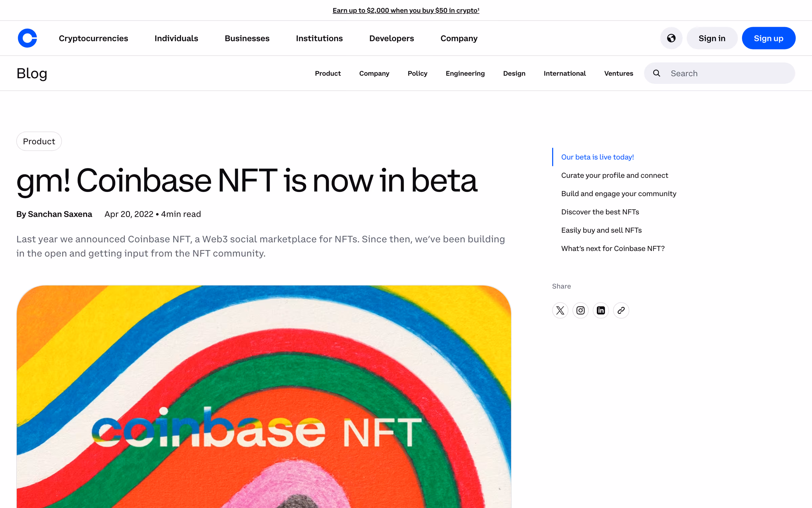Jump to What's next for Coinbase NFT?
This screenshot has height=508, width=812.
point(613,249)
